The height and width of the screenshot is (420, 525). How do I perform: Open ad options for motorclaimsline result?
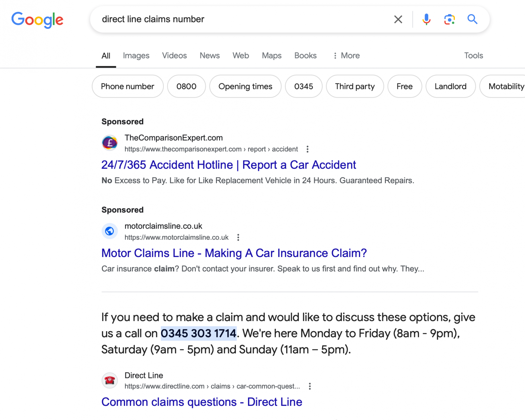pyautogui.click(x=238, y=237)
